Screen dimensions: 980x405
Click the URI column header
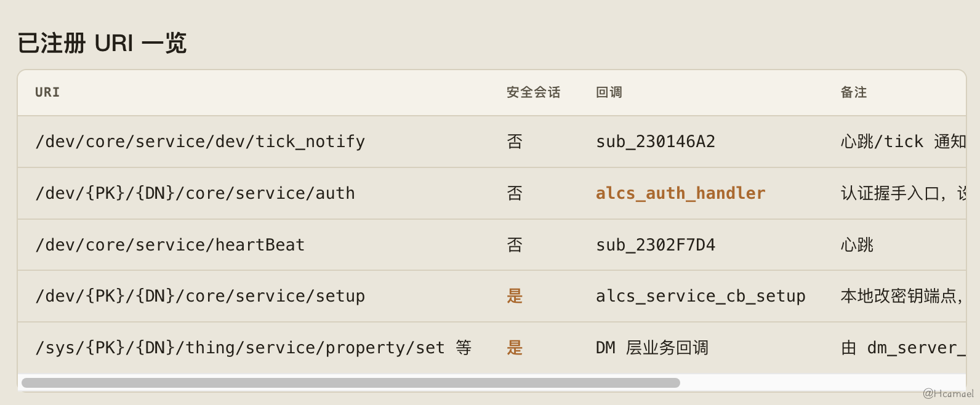click(47, 92)
